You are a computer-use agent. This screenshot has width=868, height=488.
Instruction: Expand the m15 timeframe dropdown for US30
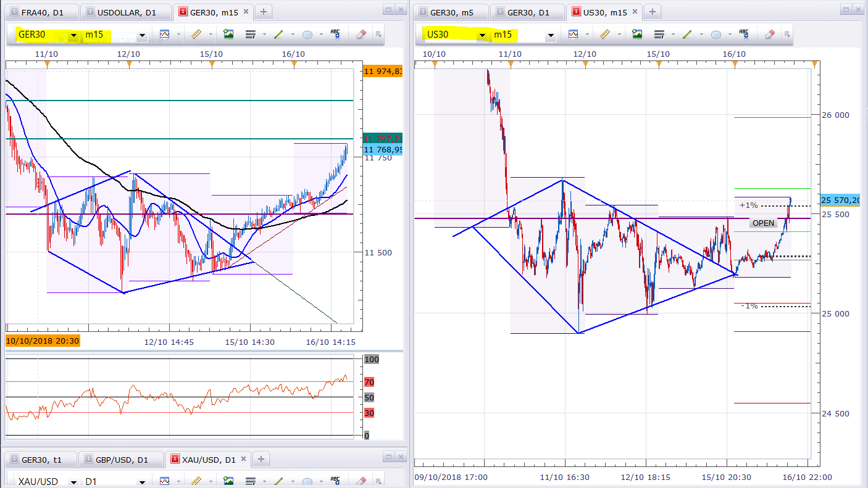pyautogui.click(x=549, y=36)
